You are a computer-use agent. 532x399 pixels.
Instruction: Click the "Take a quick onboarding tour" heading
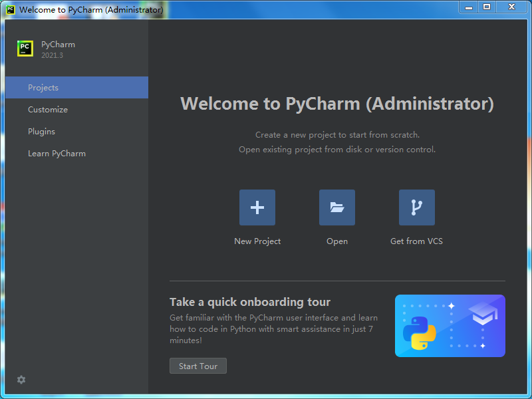tap(250, 302)
